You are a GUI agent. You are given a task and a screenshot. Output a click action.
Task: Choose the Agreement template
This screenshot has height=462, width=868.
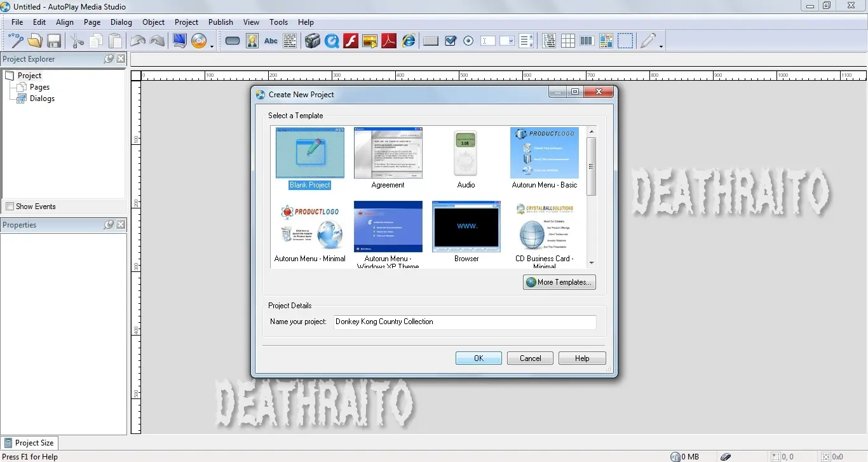pyautogui.click(x=388, y=158)
